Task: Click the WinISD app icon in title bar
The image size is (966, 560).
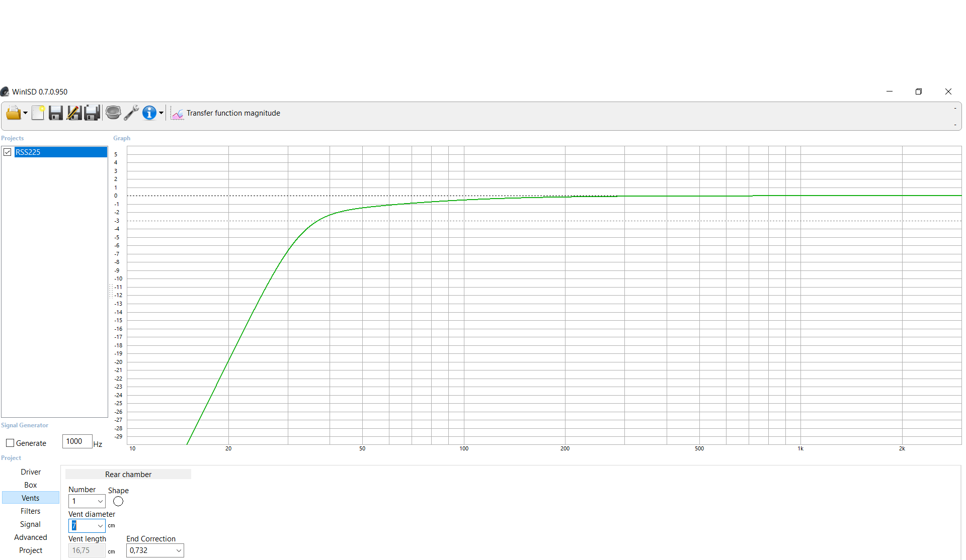Action: (5, 91)
